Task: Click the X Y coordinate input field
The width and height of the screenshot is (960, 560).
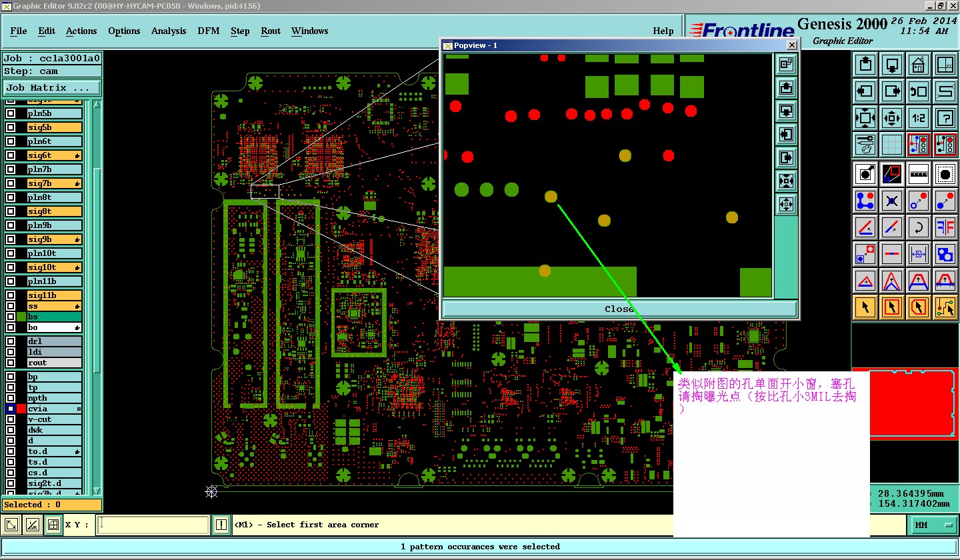Action: pos(153,525)
